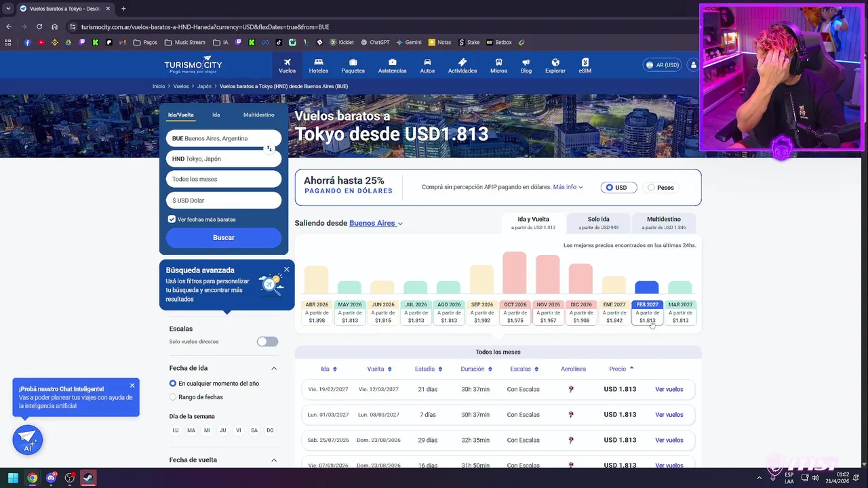
Task: Open the Actividades section in site header
Action: tap(462, 66)
